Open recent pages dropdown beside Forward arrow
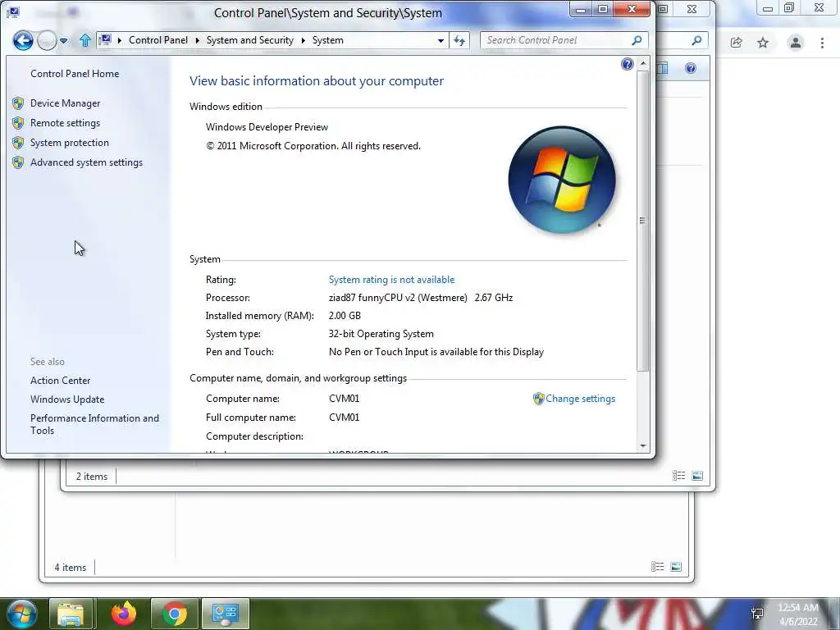 coord(64,41)
